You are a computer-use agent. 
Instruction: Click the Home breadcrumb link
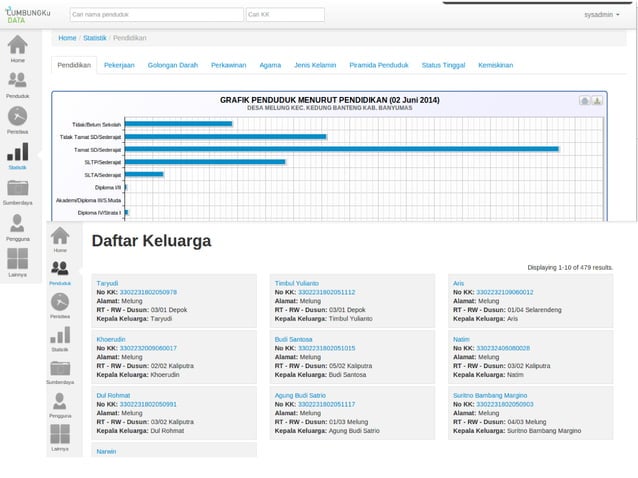click(67, 38)
